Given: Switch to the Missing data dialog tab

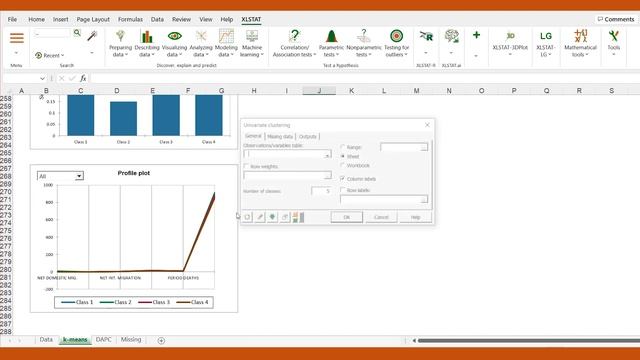Looking at the screenshot, I should 280,136.
